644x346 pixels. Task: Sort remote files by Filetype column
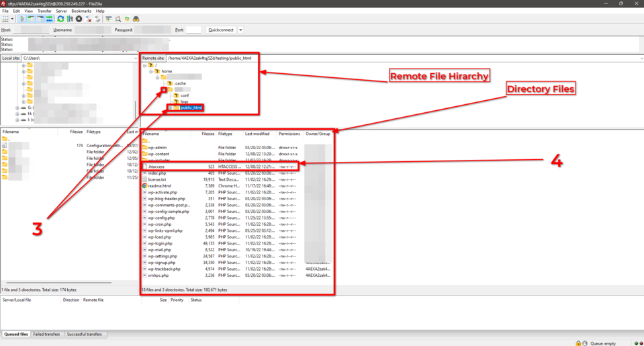[226, 134]
